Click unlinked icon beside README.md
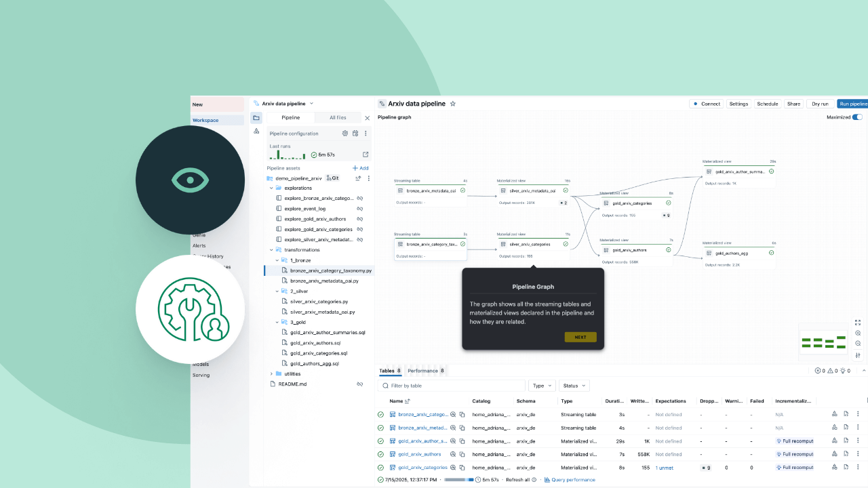Image resolution: width=868 pixels, height=488 pixels. tap(360, 384)
